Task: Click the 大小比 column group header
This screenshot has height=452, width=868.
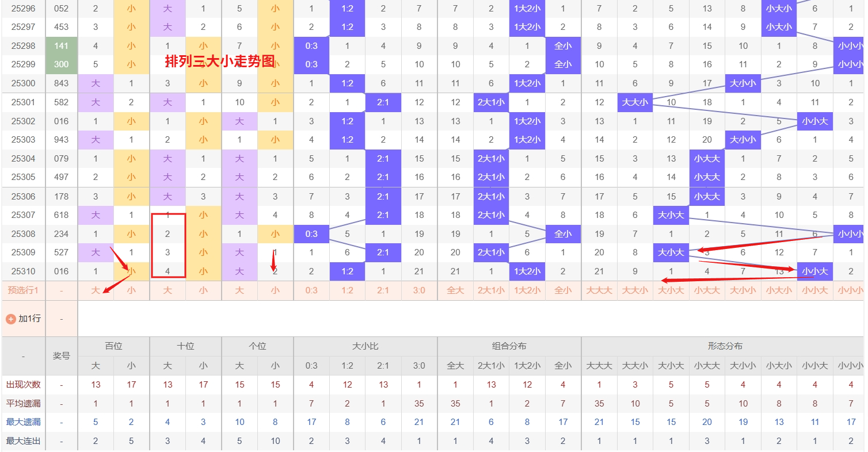Action: point(365,346)
